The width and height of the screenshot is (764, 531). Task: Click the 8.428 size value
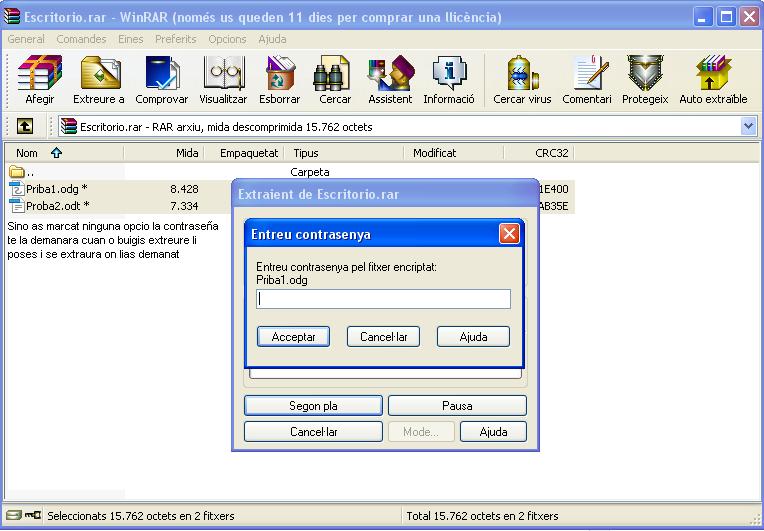point(184,189)
